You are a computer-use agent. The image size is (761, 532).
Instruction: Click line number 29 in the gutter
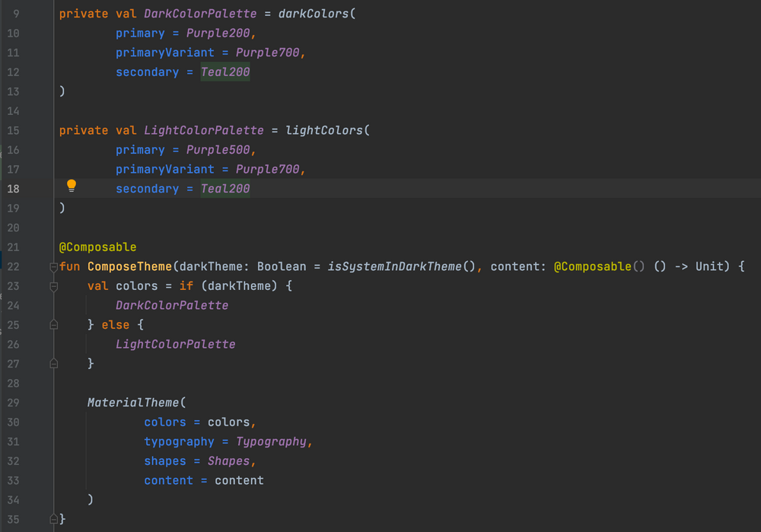[x=13, y=403]
